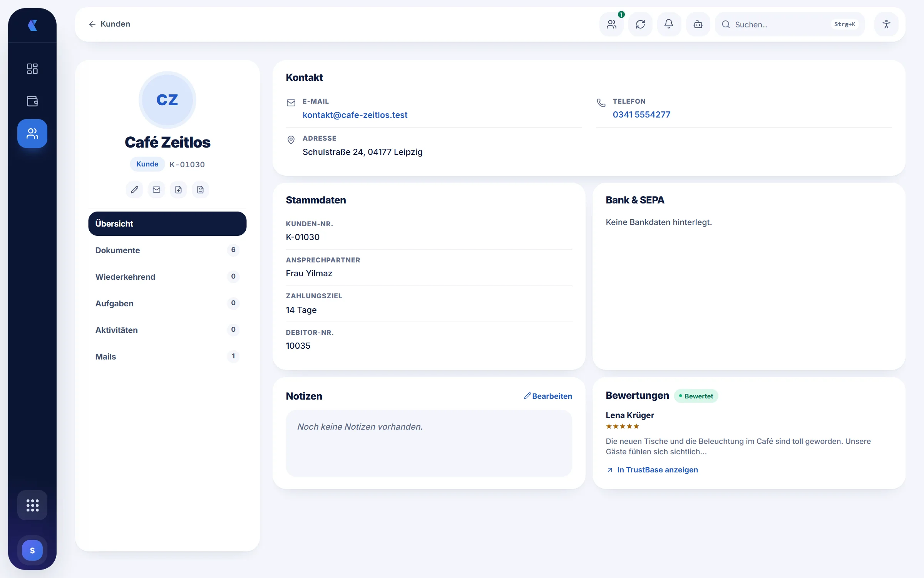This screenshot has height=578, width=924.
Task: Click the app logo at sidebar top
Action: [32, 25]
